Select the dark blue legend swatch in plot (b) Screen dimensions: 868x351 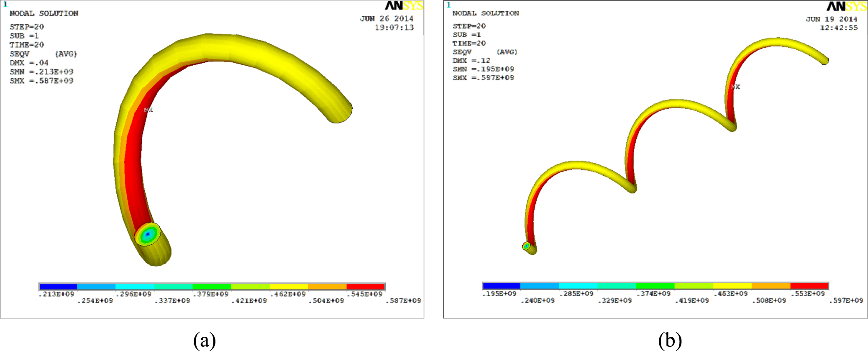coord(502,286)
